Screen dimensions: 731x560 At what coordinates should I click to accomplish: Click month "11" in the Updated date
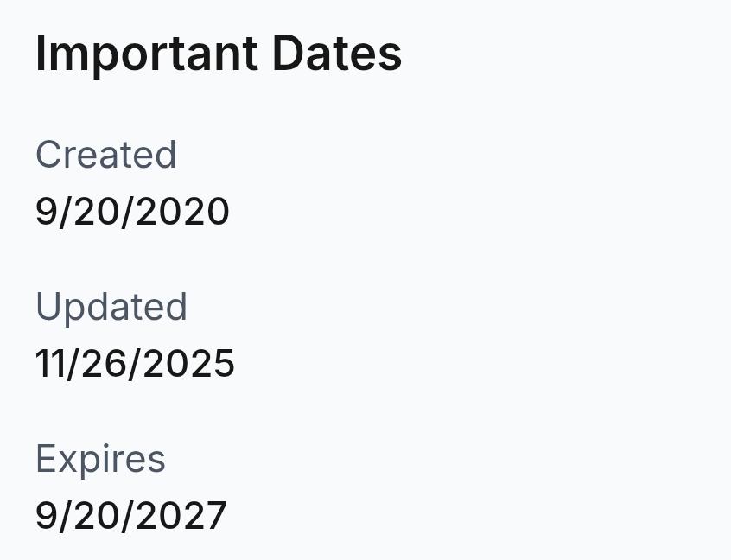coord(48,364)
